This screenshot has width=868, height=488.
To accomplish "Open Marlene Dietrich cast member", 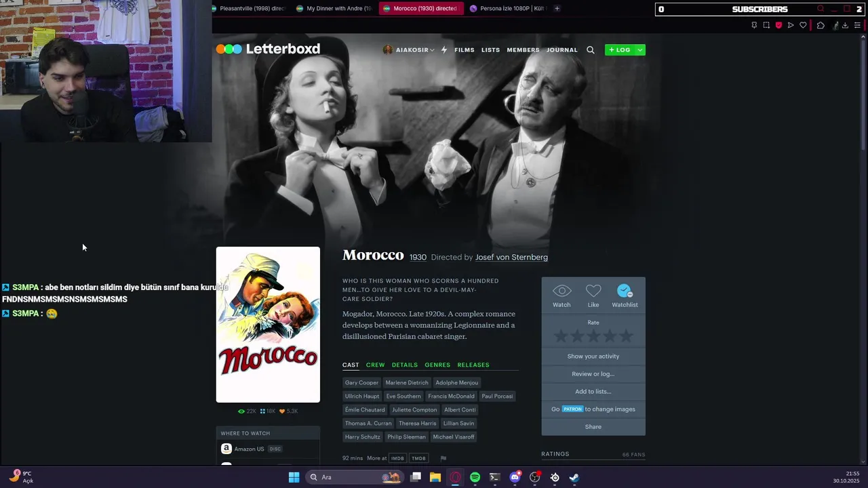I will pos(407,382).
